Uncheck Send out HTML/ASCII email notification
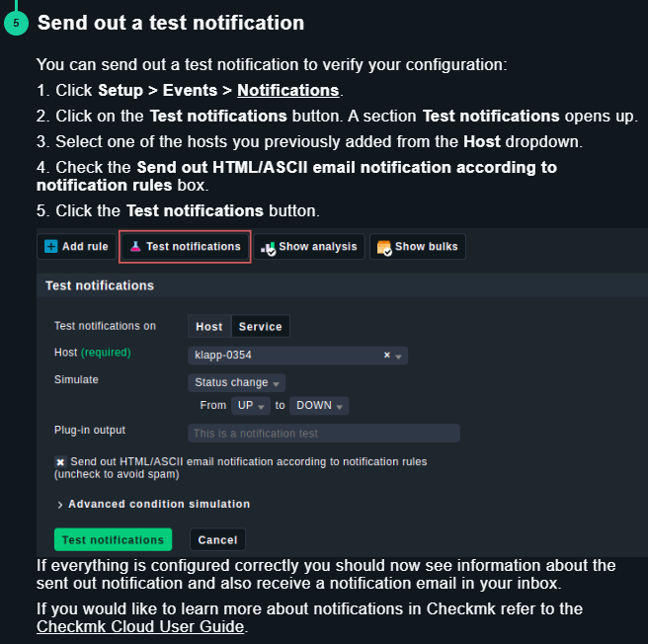The width and height of the screenshot is (648, 644). 60,461
